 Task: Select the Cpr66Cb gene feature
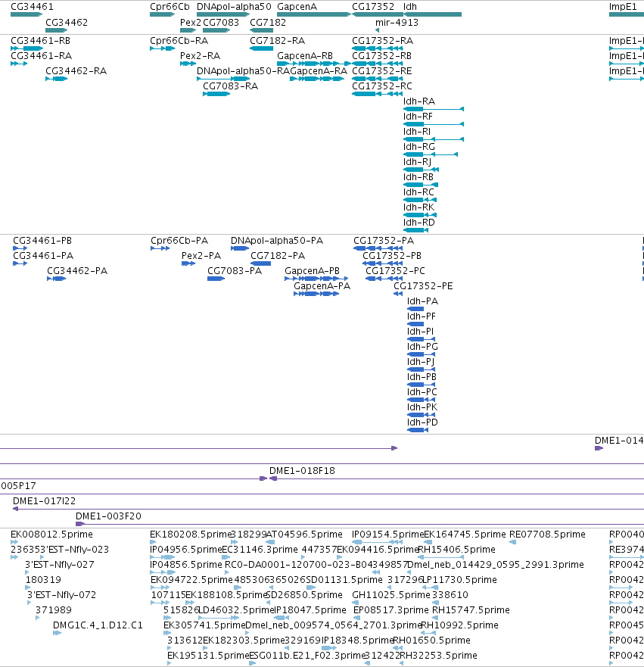coord(163,14)
